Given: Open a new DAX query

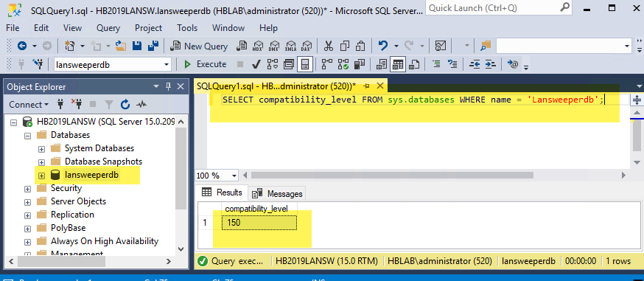Looking at the screenshot, I should coord(306,46).
